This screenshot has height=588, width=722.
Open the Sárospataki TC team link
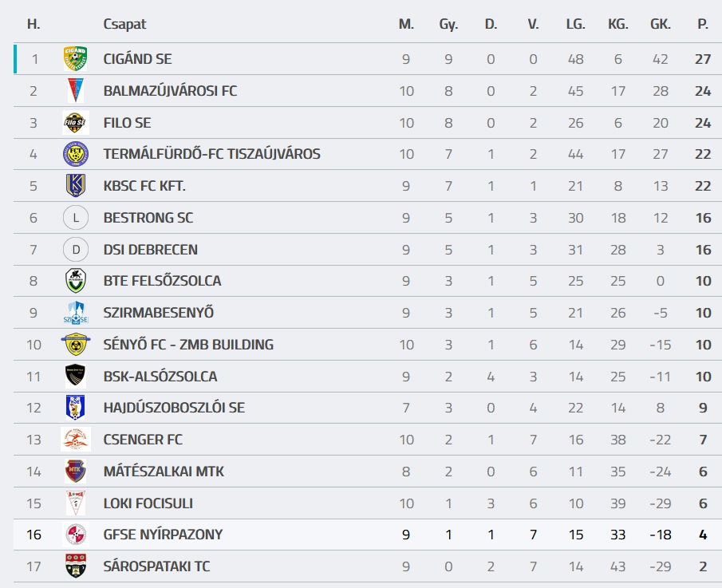156,566
